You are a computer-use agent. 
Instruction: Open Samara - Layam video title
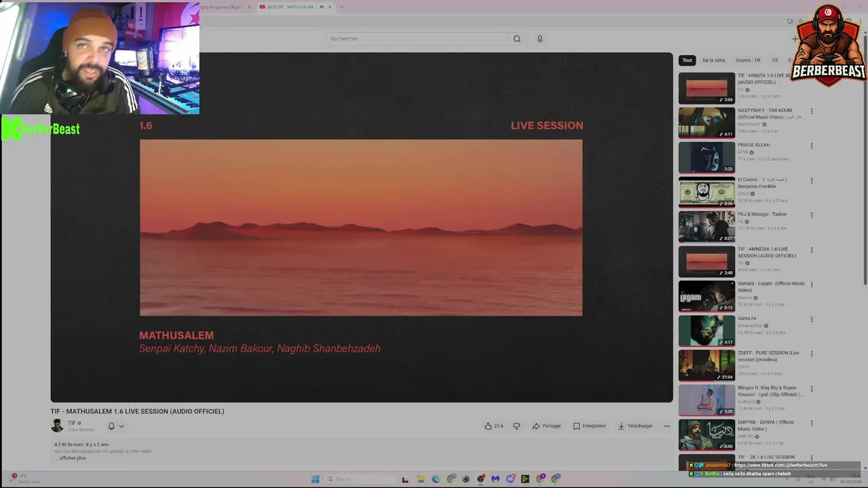point(772,287)
